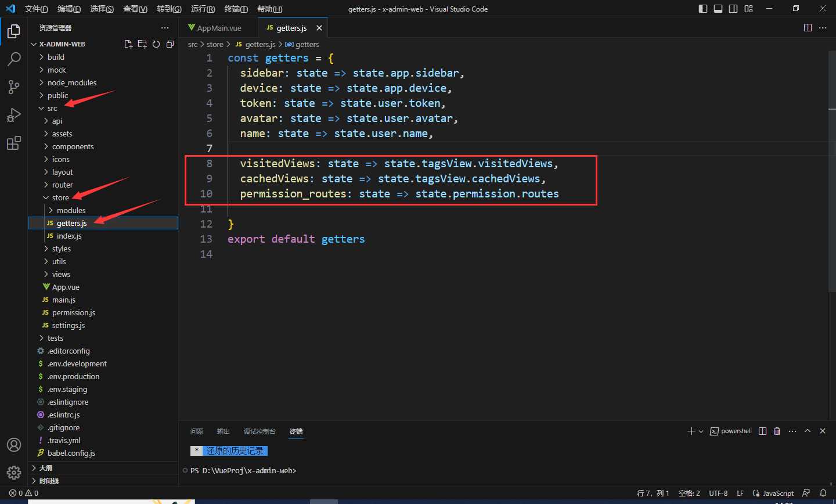Open the 编辑(E) menu

pyautogui.click(x=69, y=9)
